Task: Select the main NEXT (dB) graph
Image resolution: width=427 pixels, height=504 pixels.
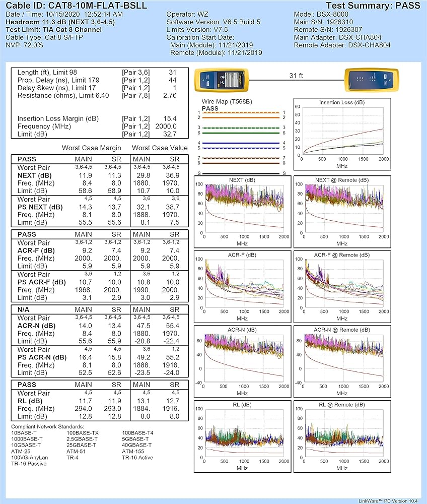Action: (x=242, y=209)
